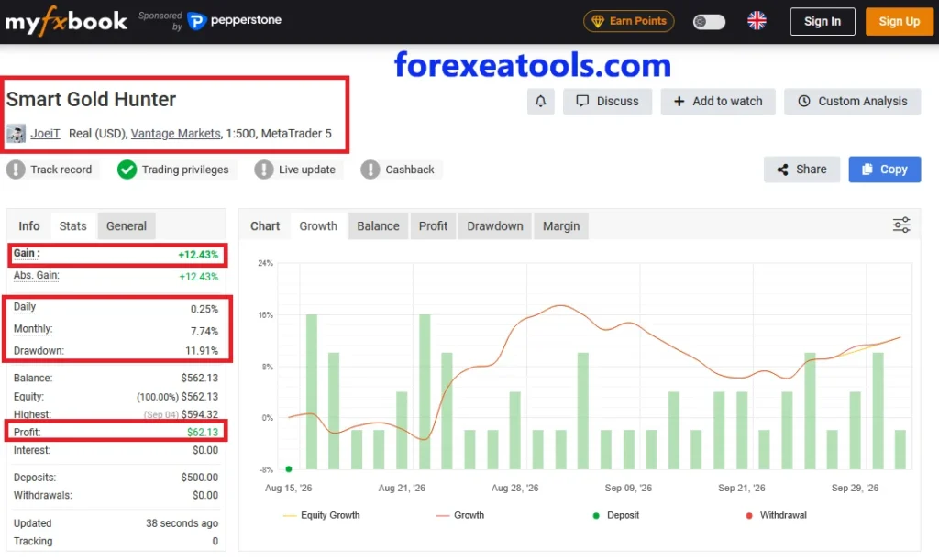Toggle the dark mode switch
Image resolution: width=939 pixels, height=560 pixels.
709,22
